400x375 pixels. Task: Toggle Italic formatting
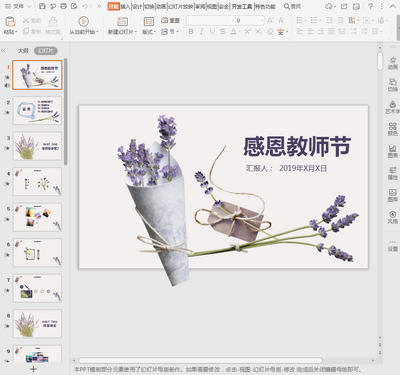(201, 31)
